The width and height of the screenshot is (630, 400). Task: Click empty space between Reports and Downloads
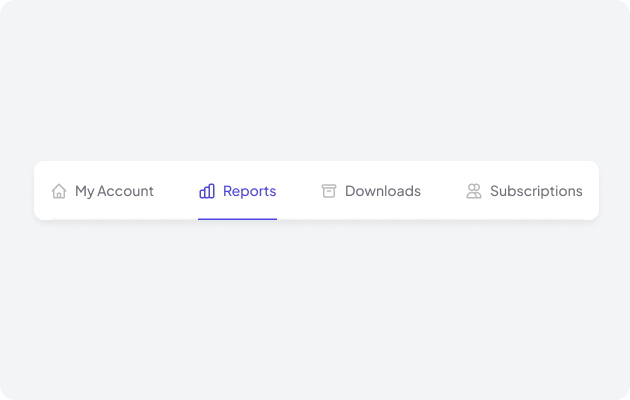[298, 191]
